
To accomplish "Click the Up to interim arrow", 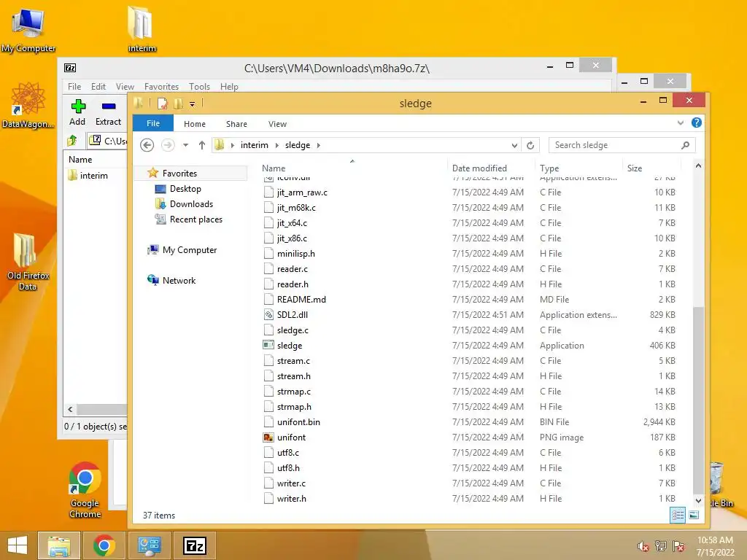I will click(202, 145).
